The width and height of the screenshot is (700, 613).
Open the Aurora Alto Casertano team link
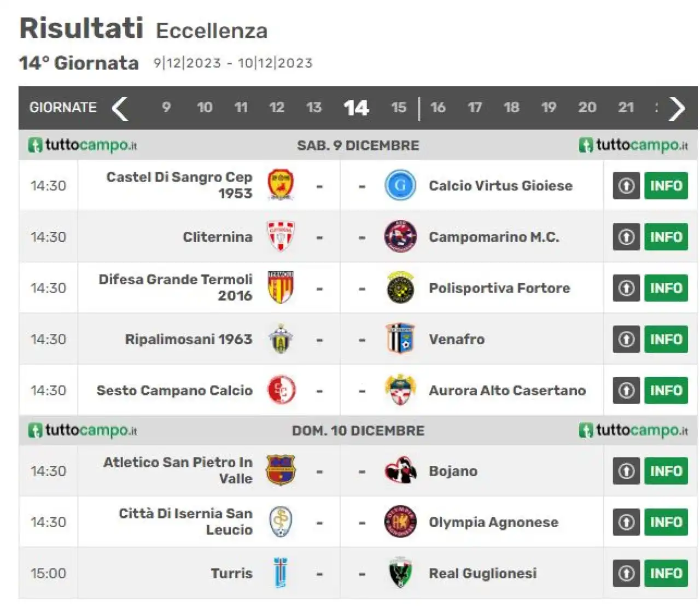[507, 390]
